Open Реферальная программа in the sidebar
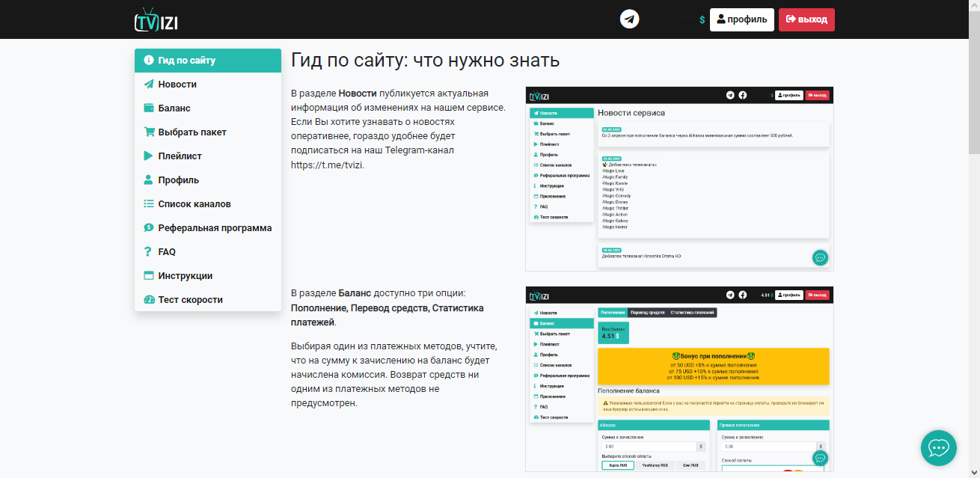 point(208,228)
